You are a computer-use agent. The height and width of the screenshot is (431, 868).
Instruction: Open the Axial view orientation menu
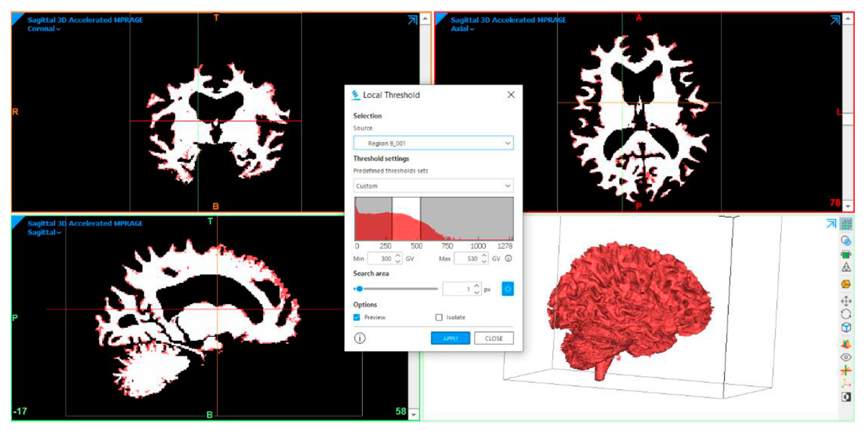(x=462, y=29)
